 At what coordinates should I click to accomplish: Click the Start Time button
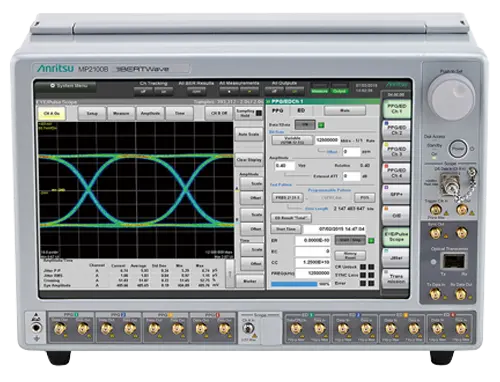coord(286,229)
